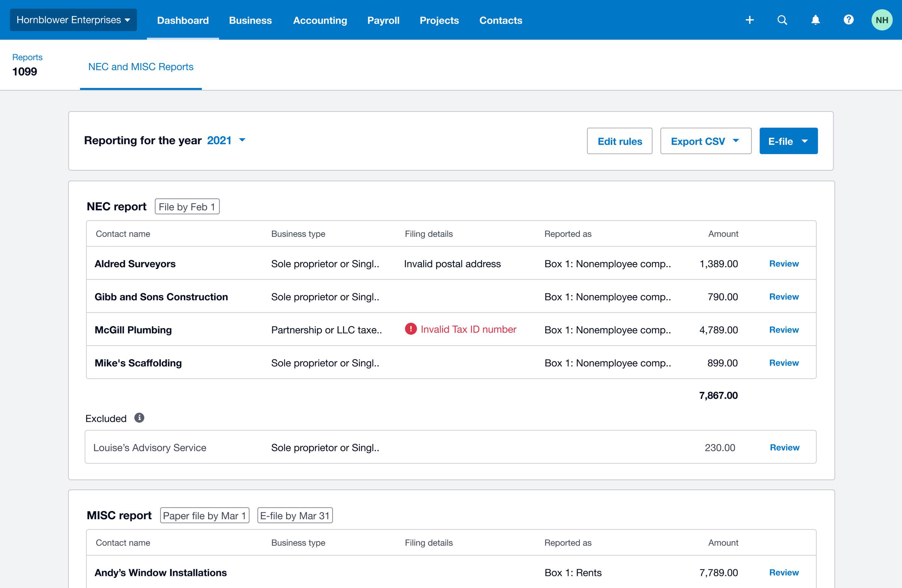Return to Reports 1099 via breadcrumb
The height and width of the screenshot is (588, 902).
pos(27,57)
